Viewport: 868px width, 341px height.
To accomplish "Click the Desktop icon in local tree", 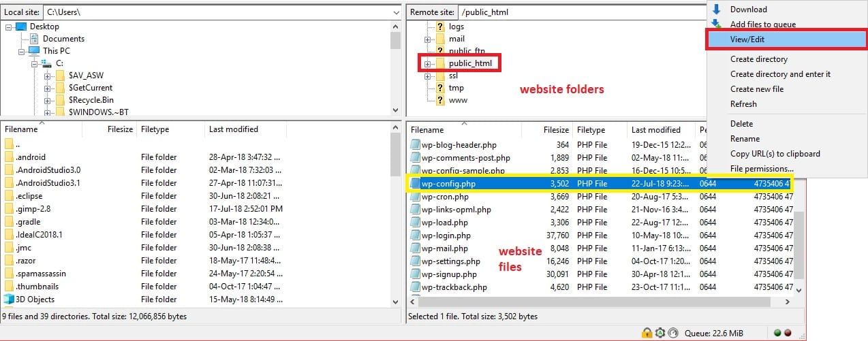I will [21, 27].
